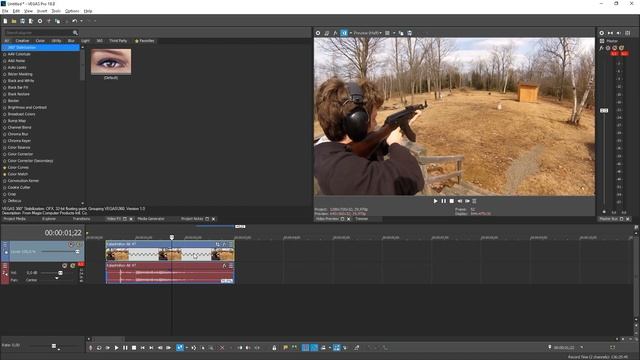
Task: Show the Color plug-in category
Action: 40,41
